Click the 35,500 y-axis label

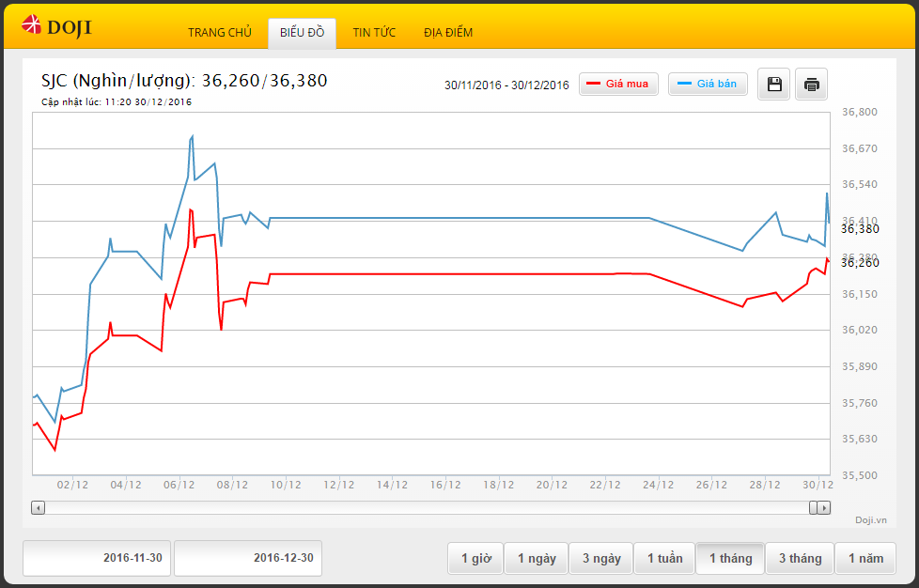pyautogui.click(x=859, y=475)
